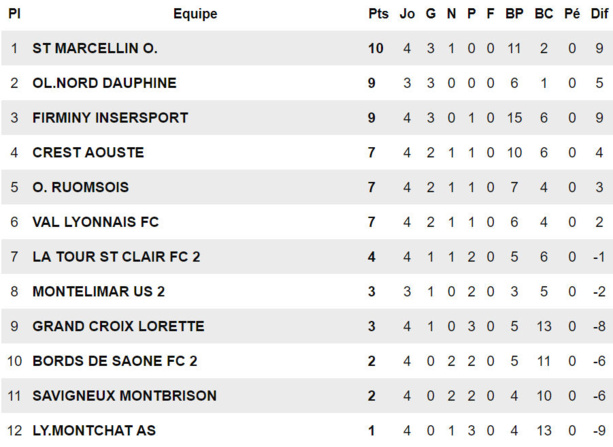This screenshot has height=447, width=613.
Task: Click the MONTELIMAR US 2 team name
Action: [x=99, y=291]
